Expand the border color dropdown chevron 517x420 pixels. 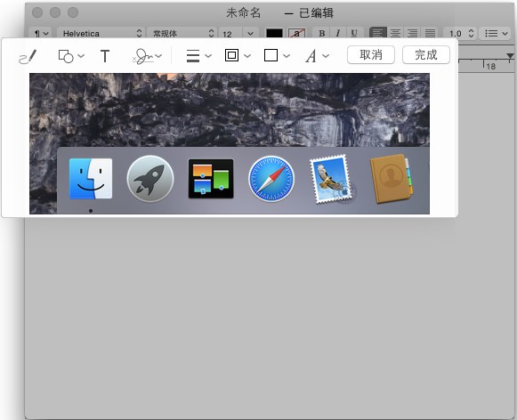[x=247, y=56]
